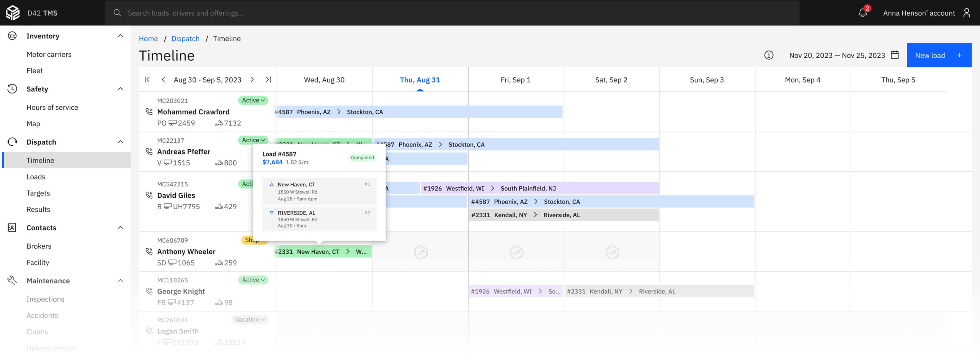The height and width of the screenshot is (360, 980).
Task: Go to previous week arrow
Action: click(x=163, y=80)
